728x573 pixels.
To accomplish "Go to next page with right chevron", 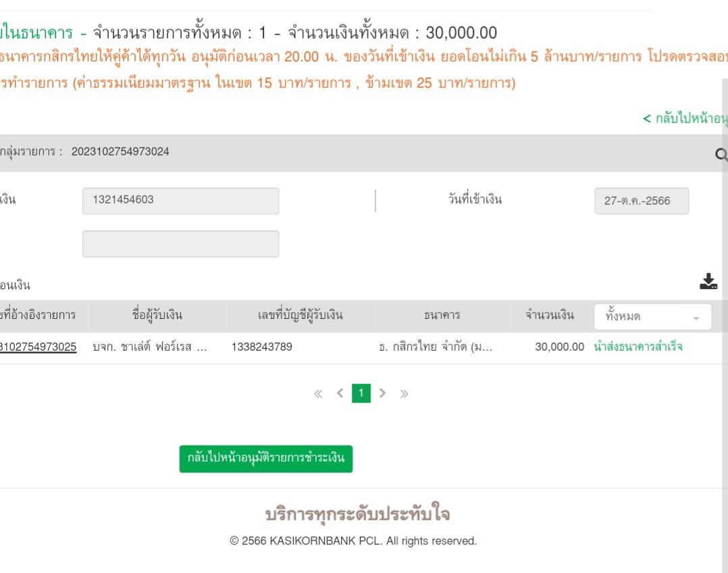I will tap(382, 393).
